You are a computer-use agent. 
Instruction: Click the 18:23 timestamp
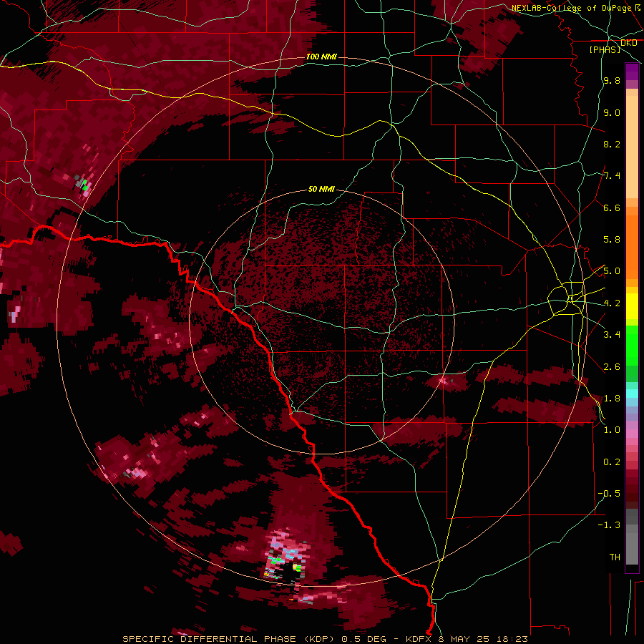(x=512, y=639)
